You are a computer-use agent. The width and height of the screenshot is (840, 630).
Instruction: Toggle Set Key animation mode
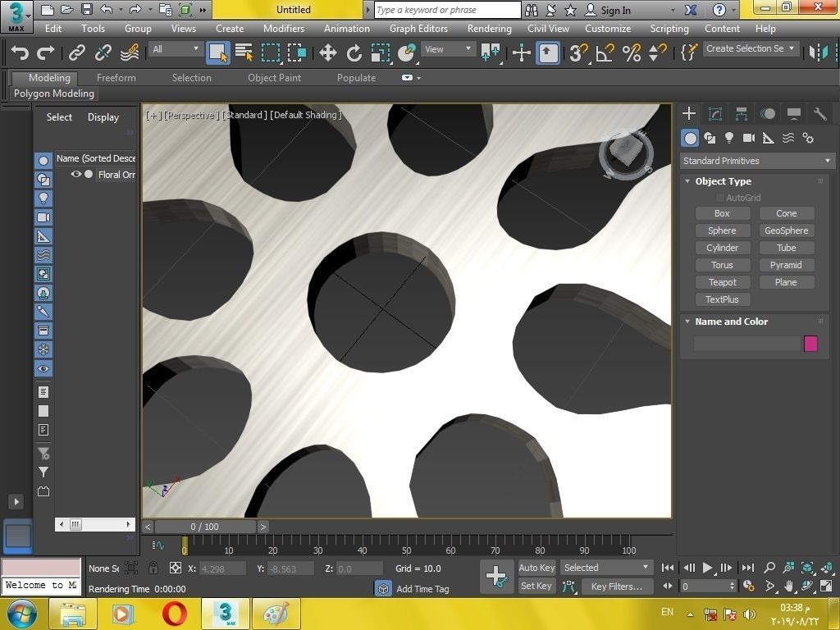point(536,586)
